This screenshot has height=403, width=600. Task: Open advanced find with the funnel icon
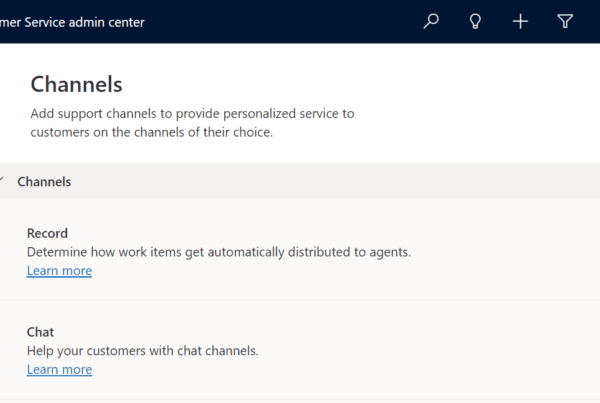tap(565, 21)
